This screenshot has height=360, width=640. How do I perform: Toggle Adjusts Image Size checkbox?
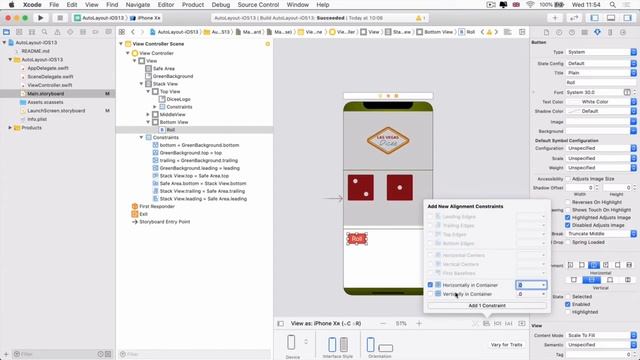pyautogui.click(x=568, y=179)
